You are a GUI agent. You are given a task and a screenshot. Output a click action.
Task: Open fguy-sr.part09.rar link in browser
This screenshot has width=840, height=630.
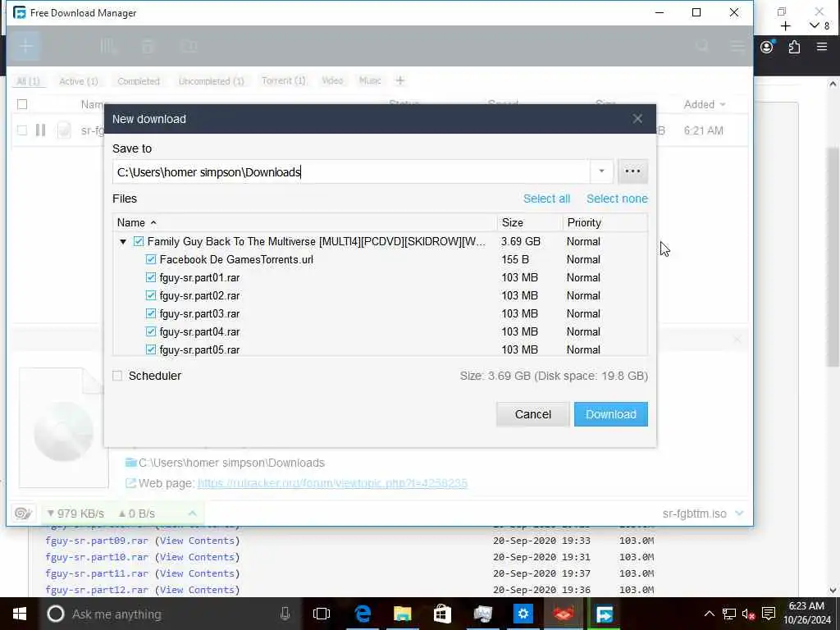coord(97,541)
